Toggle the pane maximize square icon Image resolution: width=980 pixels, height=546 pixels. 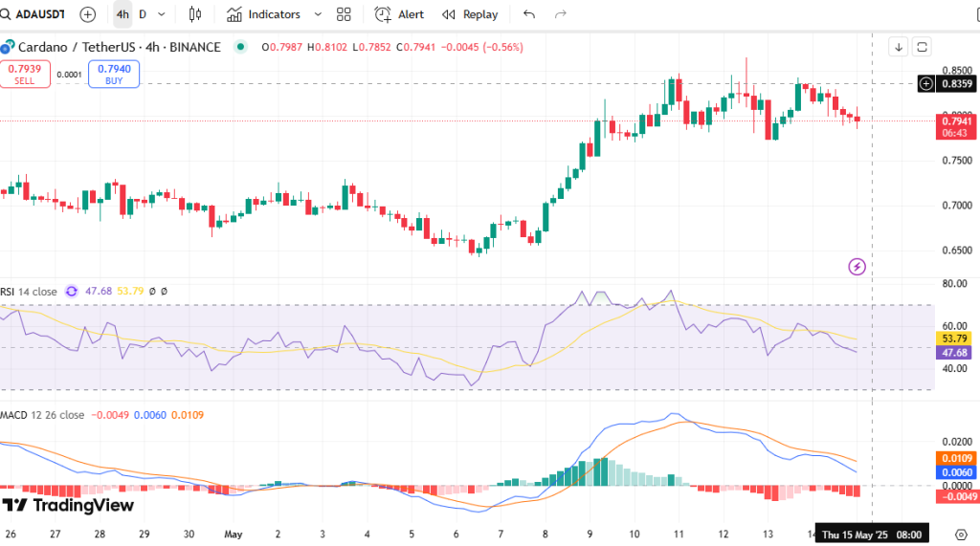(922, 47)
